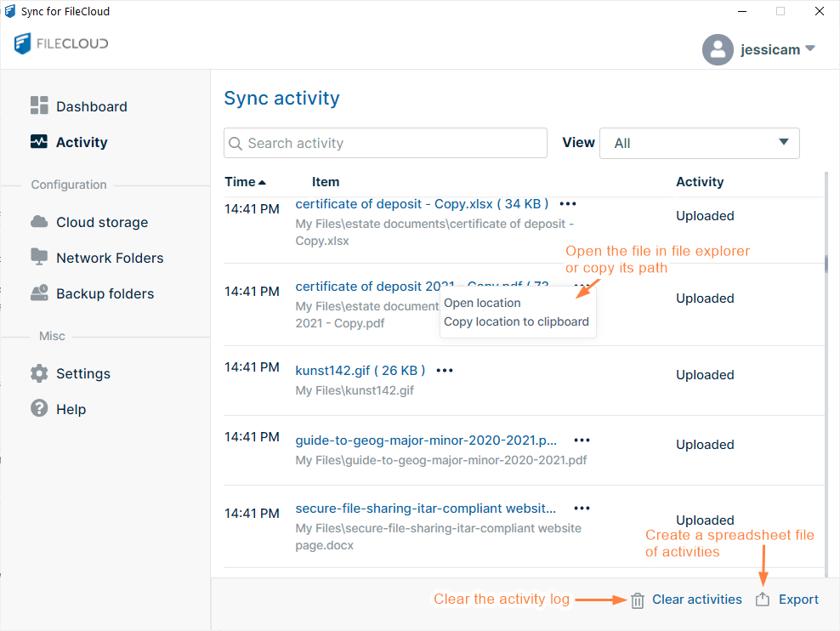Open the guide-to-geog-major-minor file link
Image resolution: width=840 pixels, height=631 pixels.
click(x=426, y=441)
